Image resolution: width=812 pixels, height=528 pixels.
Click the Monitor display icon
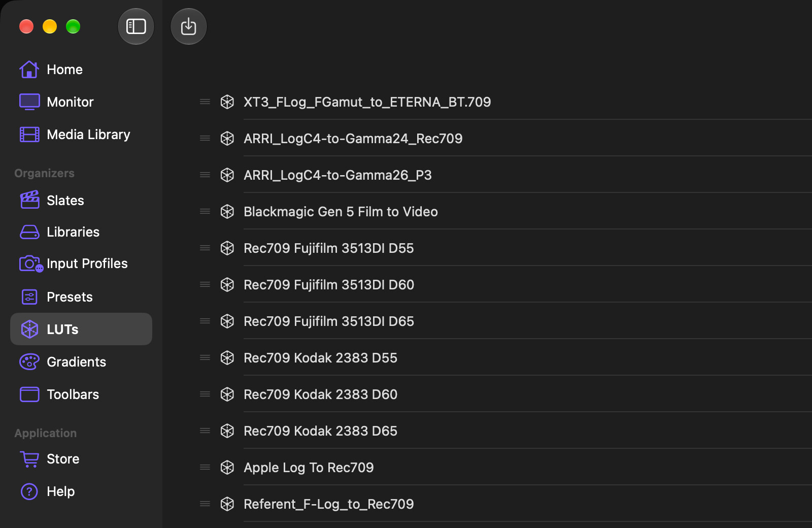coord(29,102)
